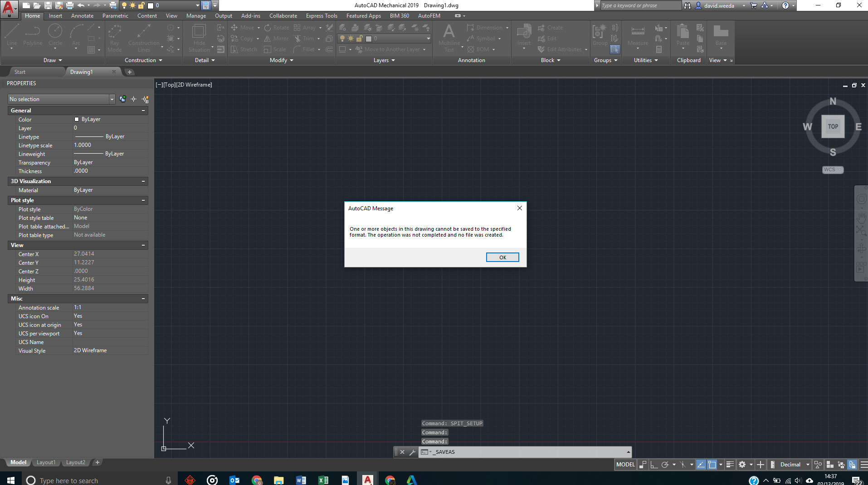The image size is (868, 485).
Task: Click the Select Objects icon in Properties panel
Action: pyautogui.click(x=134, y=99)
